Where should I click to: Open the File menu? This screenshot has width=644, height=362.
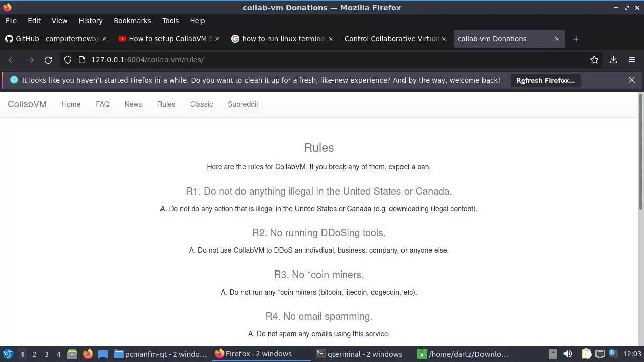pyautogui.click(x=11, y=21)
